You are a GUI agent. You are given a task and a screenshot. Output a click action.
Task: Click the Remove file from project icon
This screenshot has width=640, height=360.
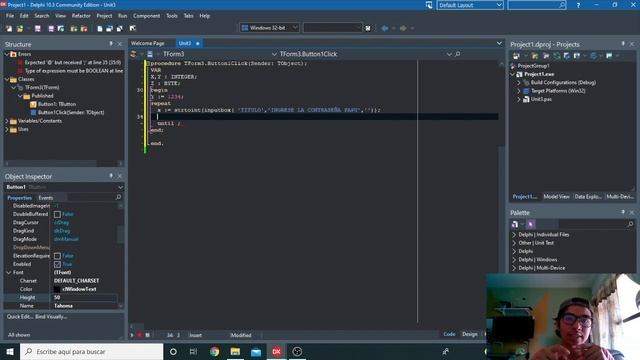(84, 29)
